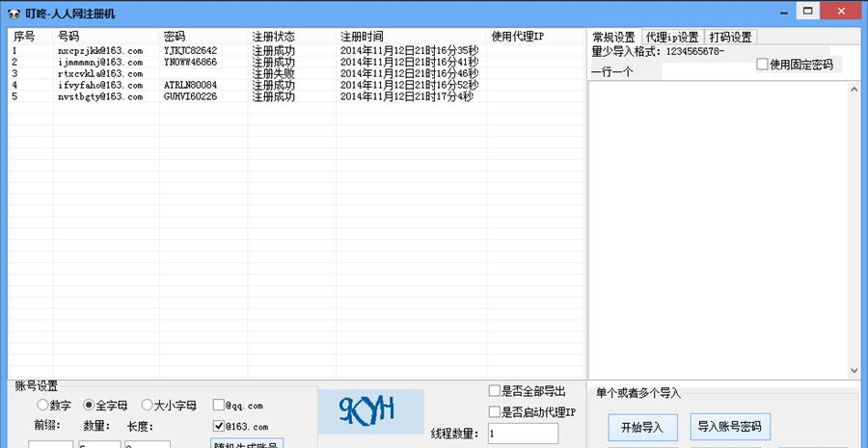The height and width of the screenshot is (448, 868).
Task: Select the 大小字母 radio option
Action: click(x=148, y=406)
